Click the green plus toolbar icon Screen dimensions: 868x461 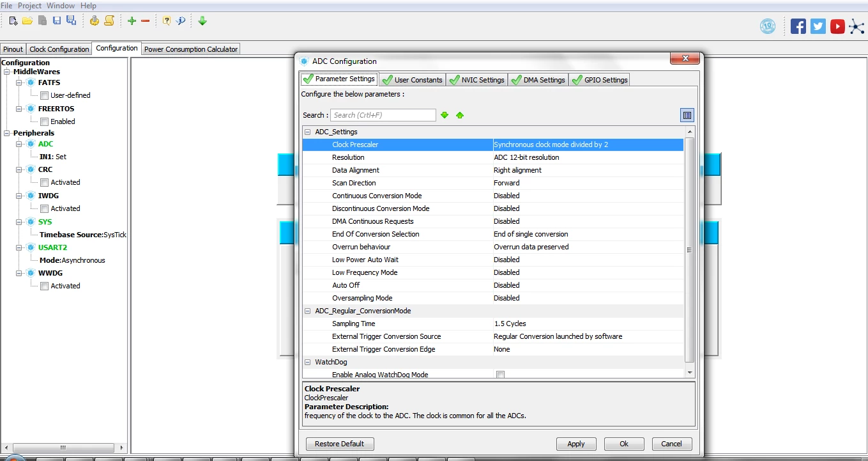point(132,20)
